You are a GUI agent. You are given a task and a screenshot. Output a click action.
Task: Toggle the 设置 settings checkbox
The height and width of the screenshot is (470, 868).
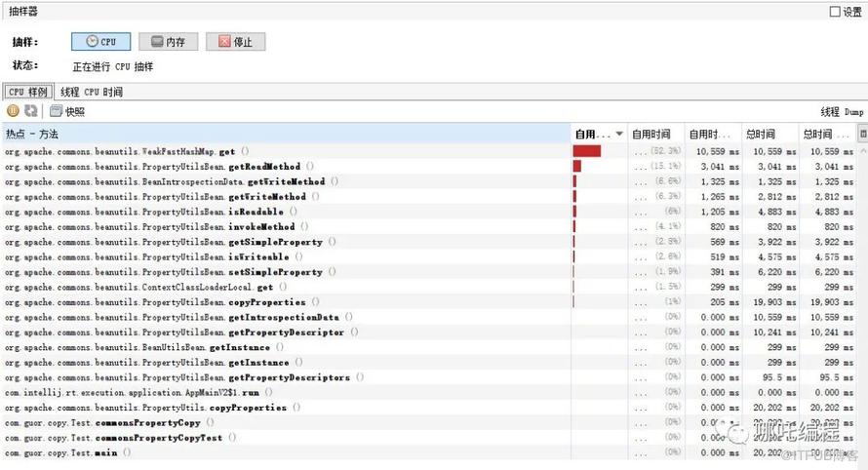pos(835,12)
